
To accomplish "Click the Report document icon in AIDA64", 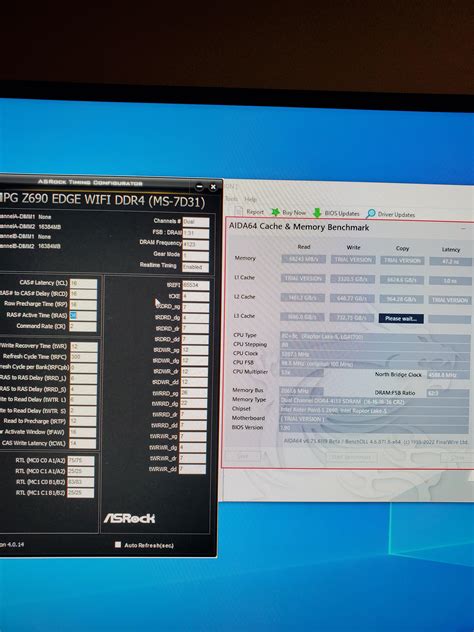I will (239, 211).
